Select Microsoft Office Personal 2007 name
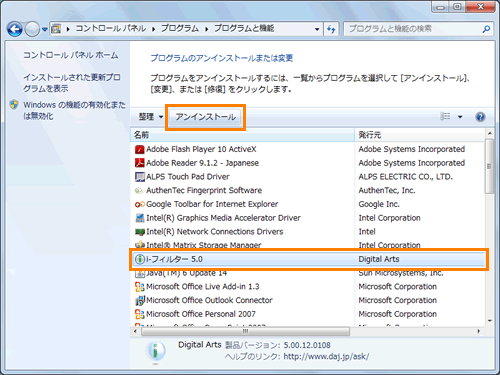The image size is (500, 375). tap(201, 314)
